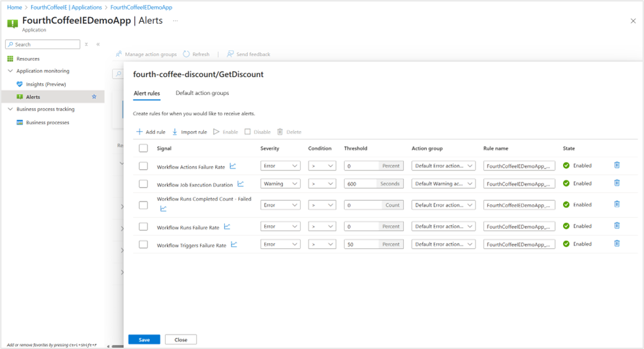Click the Import rule toolbar item
The image size is (644, 349).
point(189,132)
